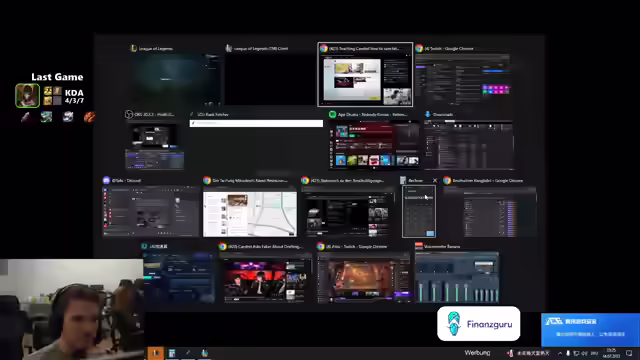Viewport: 640px width, 360px height.
Task: Click the LCU Rank Fetcher pen icon
Action: 192,114
